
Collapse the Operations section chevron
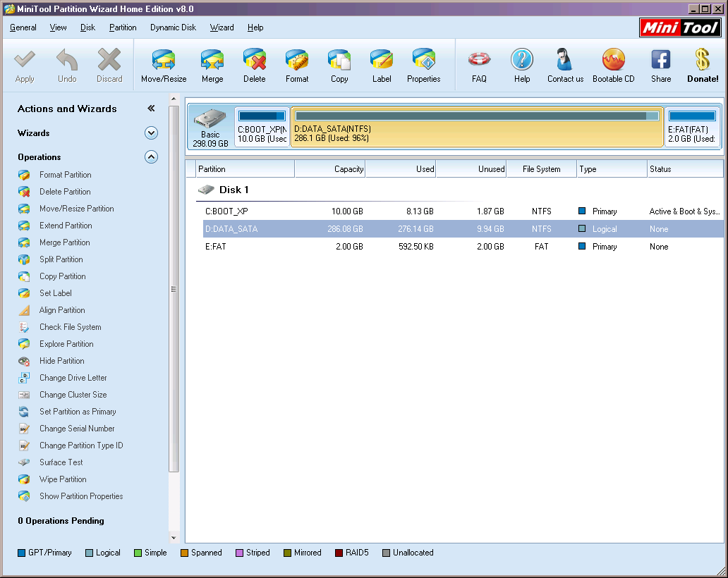click(151, 156)
